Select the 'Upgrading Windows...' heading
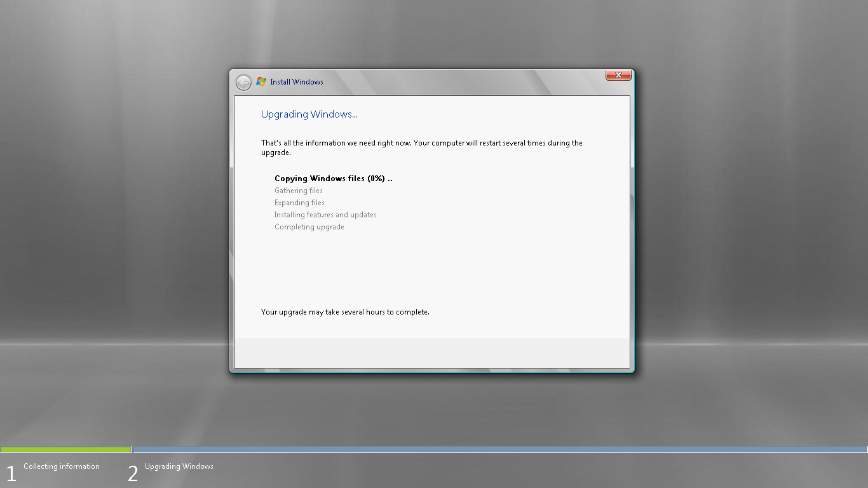Image resolution: width=868 pixels, height=488 pixels. (309, 114)
